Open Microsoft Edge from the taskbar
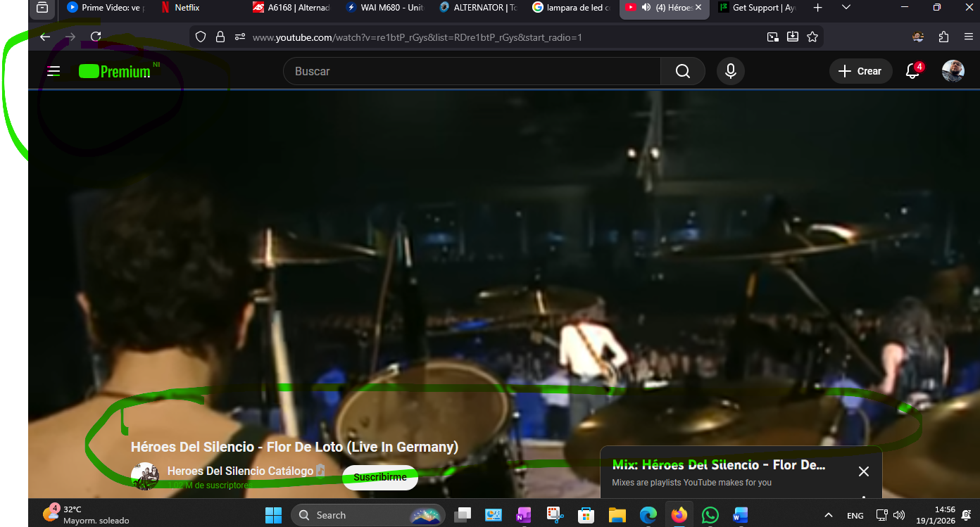 click(x=648, y=515)
